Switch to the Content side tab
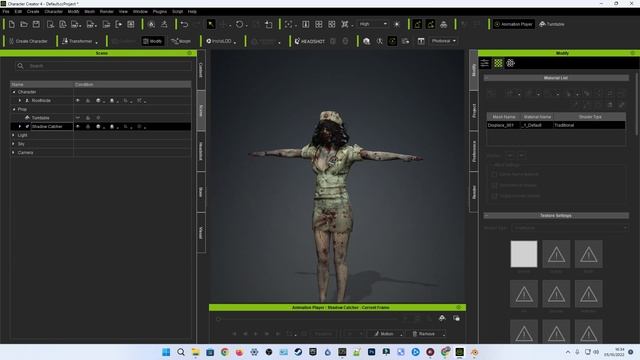The height and width of the screenshot is (360, 640). (201, 70)
